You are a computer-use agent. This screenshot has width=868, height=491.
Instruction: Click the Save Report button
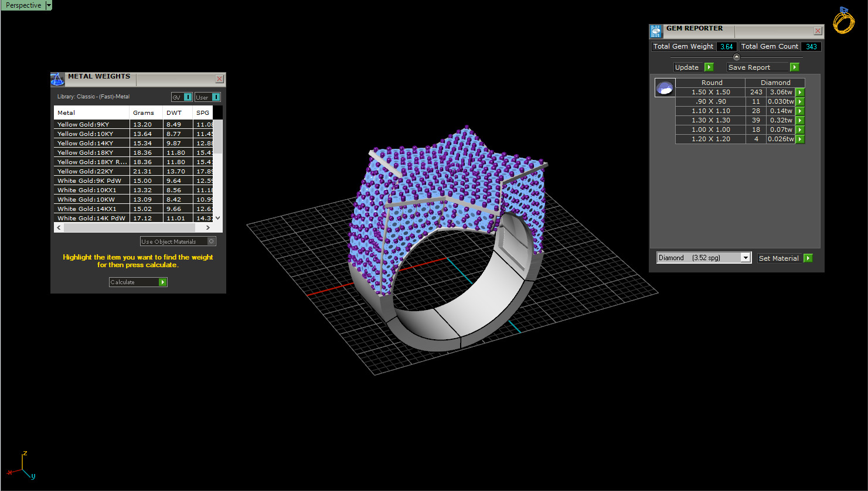pos(758,67)
